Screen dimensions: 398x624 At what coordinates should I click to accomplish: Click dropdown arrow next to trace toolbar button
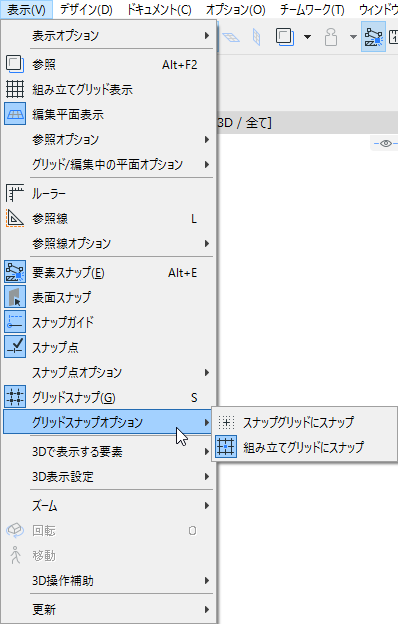pyautogui.click(x=307, y=37)
